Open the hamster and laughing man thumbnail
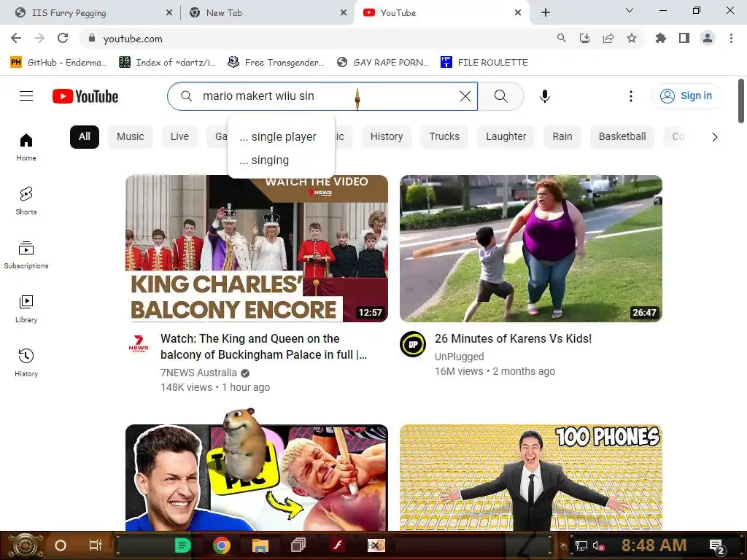Screen dimensions: 747x560 [256, 477]
